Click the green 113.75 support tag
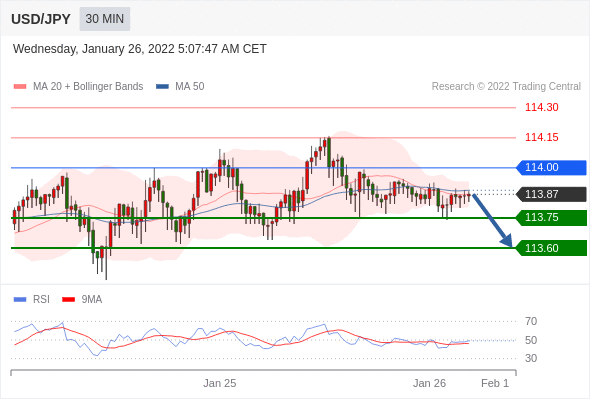Image resolution: width=590 pixels, height=400 pixels. [551, 218]
